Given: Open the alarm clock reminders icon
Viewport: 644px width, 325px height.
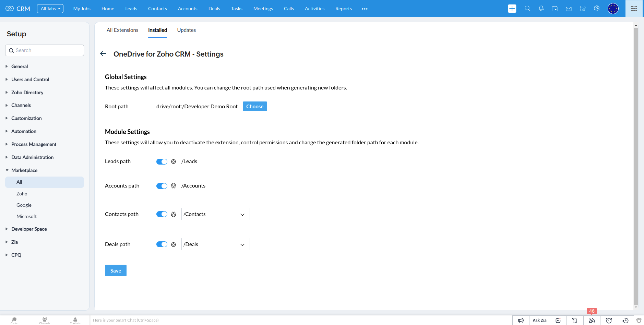Looking at the screenshot, I should coord(609,321).
